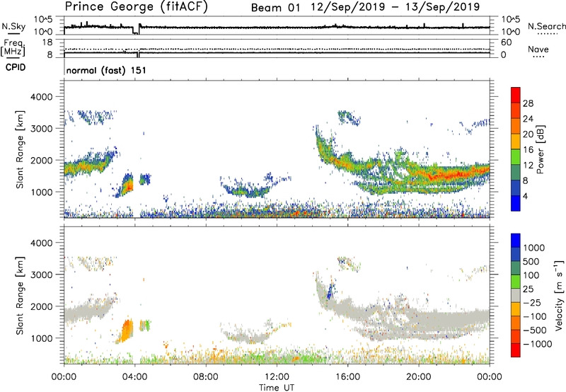The height and width of the screenshot is (392, 566).
Task: Click the '16' tick on the power color bar
Action: point(528,150)
